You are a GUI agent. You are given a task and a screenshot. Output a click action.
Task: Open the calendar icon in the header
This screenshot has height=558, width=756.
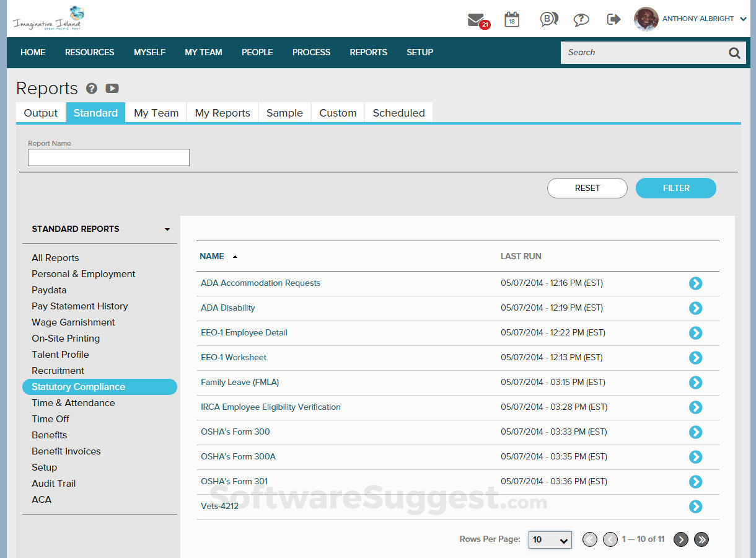(511, 19)
